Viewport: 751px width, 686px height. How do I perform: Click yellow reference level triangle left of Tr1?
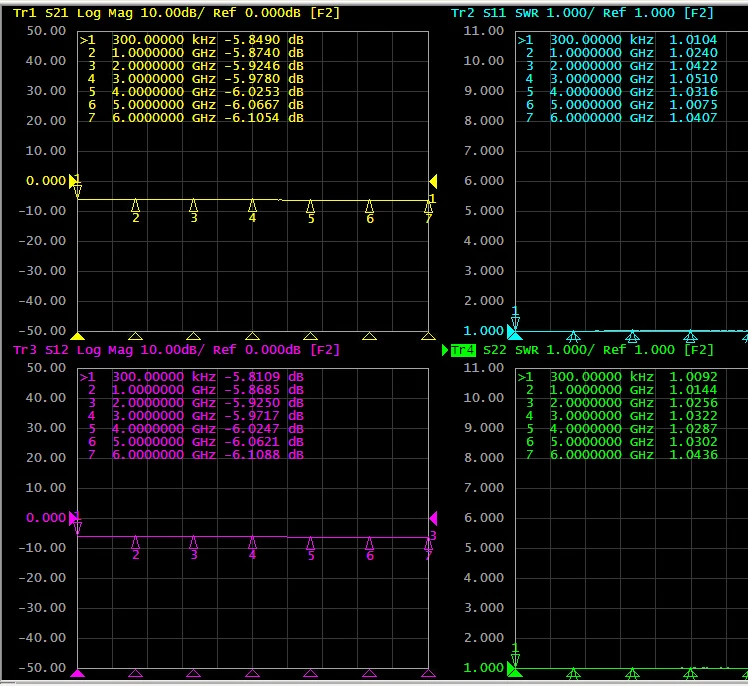click(72, 181)
